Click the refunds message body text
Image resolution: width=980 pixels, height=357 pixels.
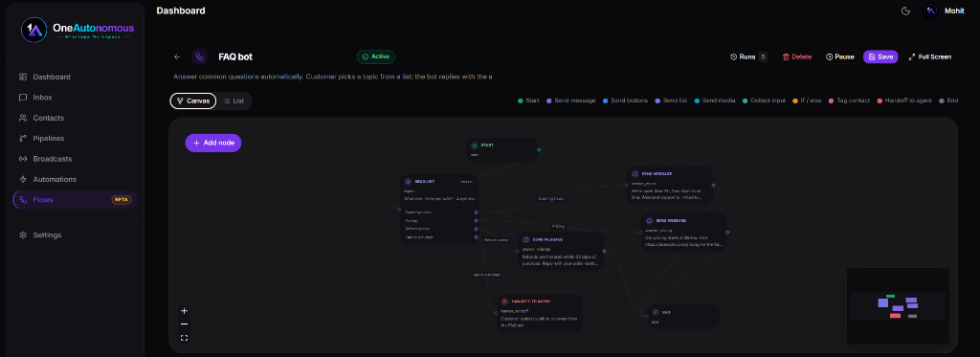(x=561, y=259)
